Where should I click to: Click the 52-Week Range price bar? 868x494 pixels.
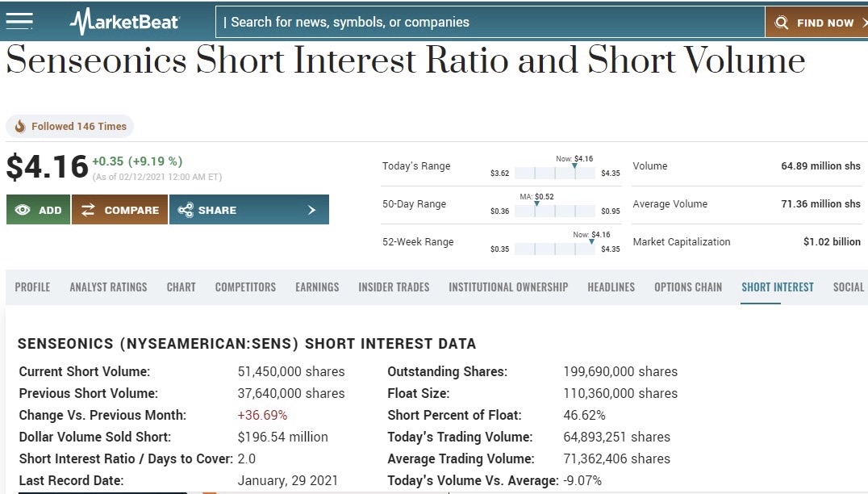(x=555, y=249)
